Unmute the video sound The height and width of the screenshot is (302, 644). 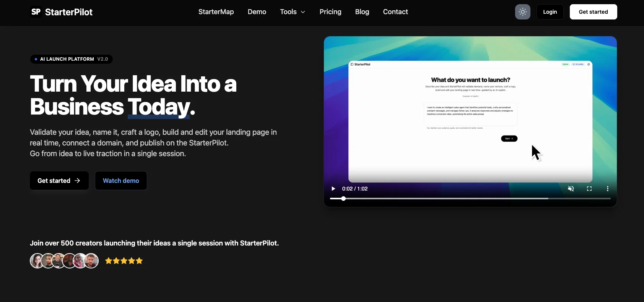pyautogui.click(x=571, y=189)
